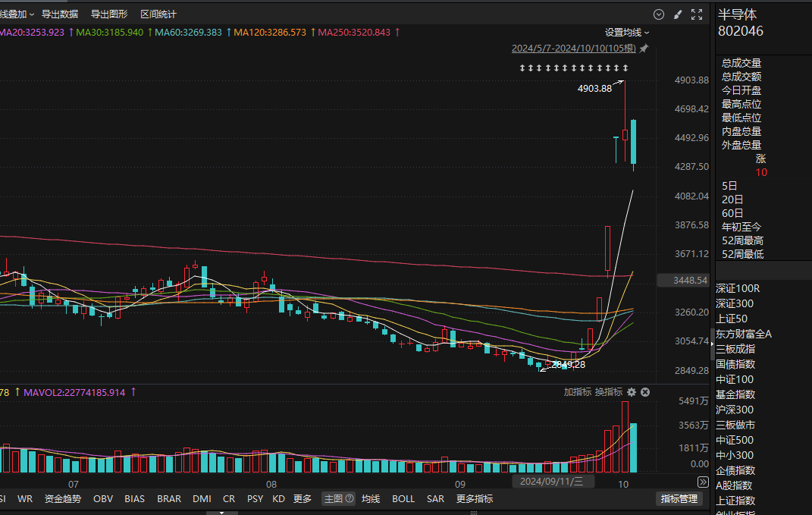The width and height of the screenshot is (812, 515).
Task: Expand the 设置均线 dropdown
Action: point(626,33)
